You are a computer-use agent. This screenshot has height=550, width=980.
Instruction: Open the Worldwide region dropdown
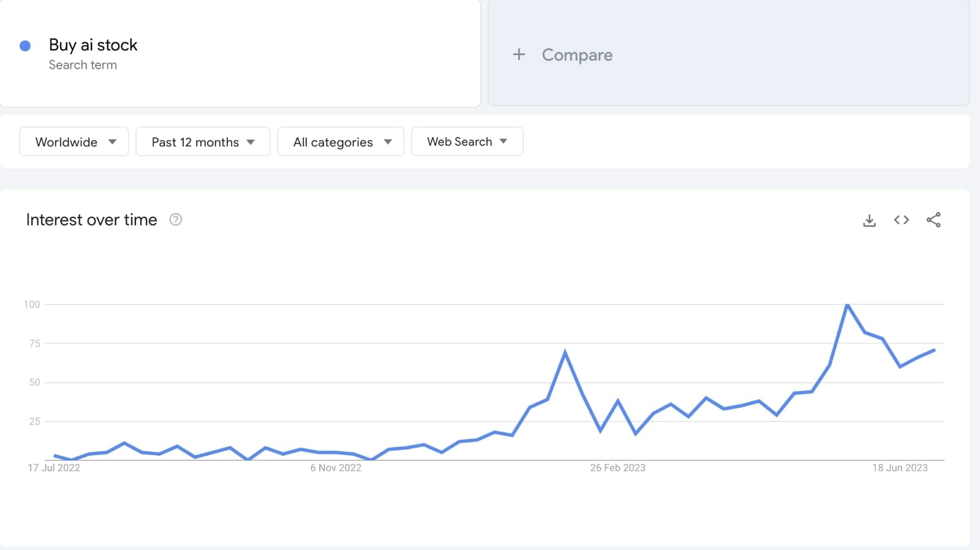point(74,142)
